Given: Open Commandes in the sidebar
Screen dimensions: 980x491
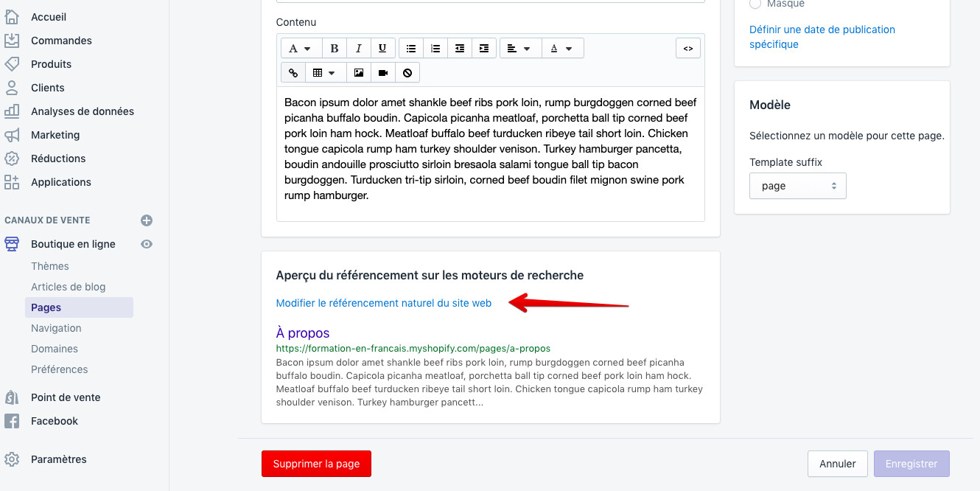Looking at the screenshot, I should tap(61, 41).
